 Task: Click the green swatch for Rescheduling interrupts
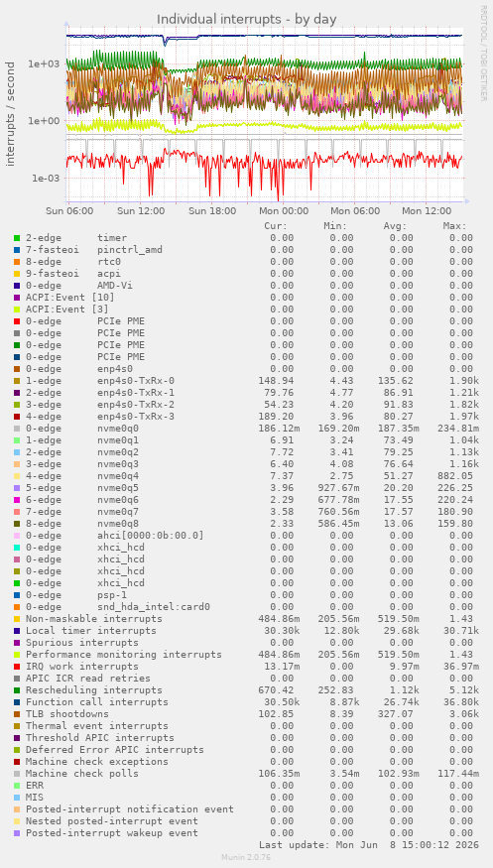[x=17, y=690]
